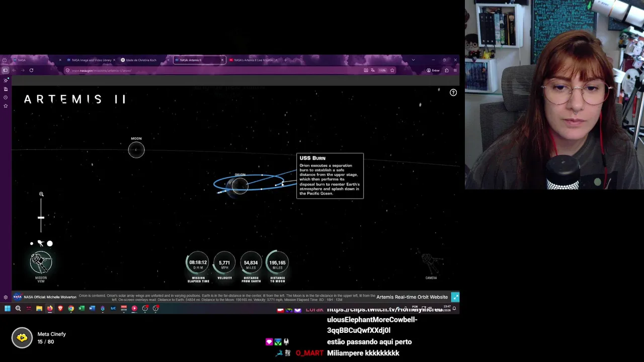Click the 110% zoom level indicator

382,70
